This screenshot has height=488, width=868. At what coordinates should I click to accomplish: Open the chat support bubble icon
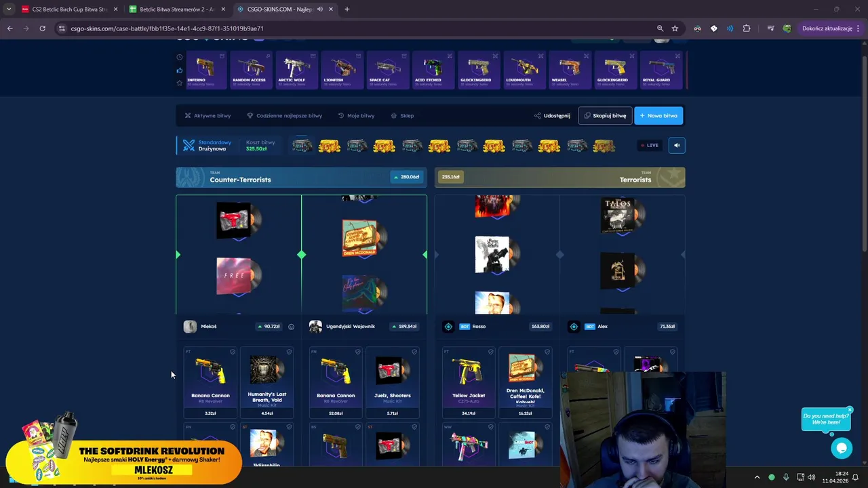[x=842, y=448]
